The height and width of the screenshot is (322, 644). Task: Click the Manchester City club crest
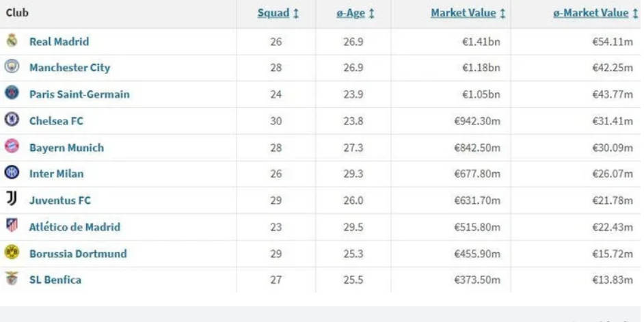(x=12, y=66)
